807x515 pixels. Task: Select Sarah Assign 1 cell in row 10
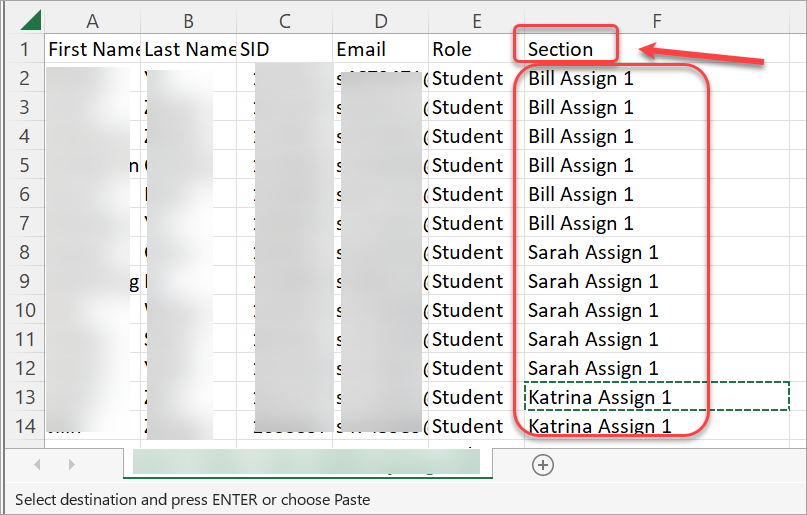657,310
